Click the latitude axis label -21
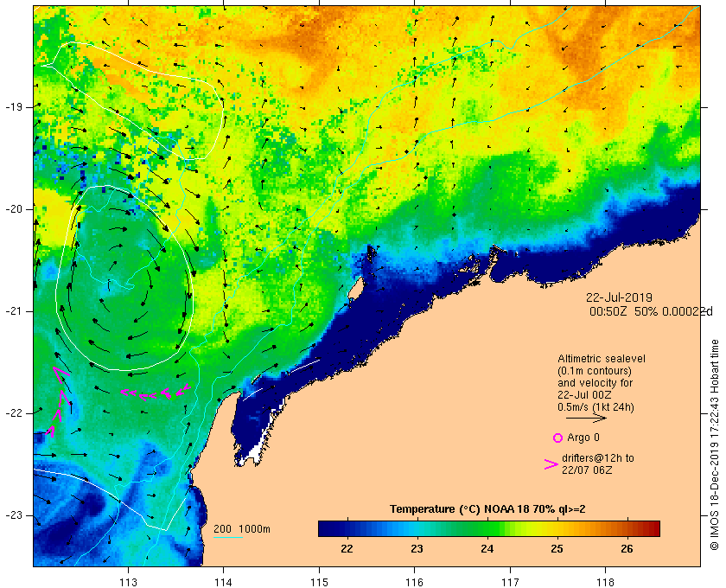 click(x=14, y=311)
